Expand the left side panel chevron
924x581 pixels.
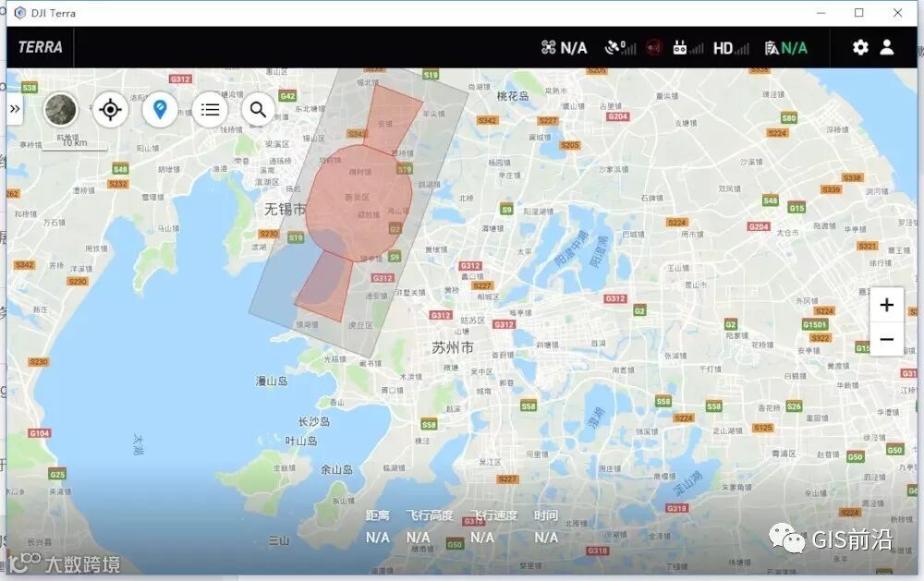tap(15, 109)
